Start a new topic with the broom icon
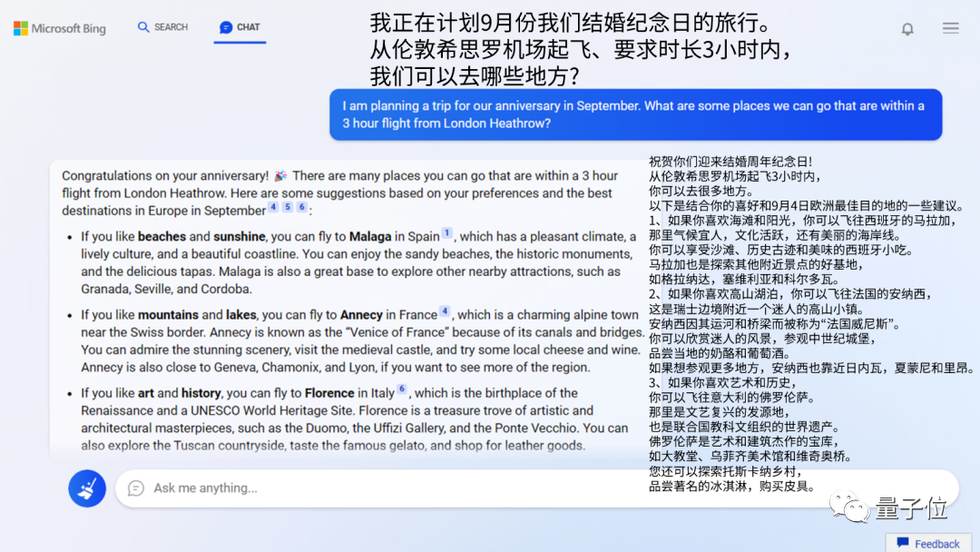 86,488
